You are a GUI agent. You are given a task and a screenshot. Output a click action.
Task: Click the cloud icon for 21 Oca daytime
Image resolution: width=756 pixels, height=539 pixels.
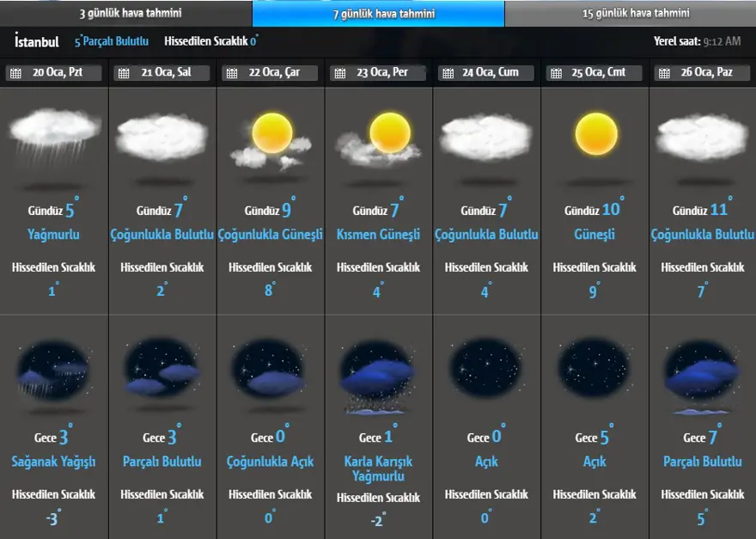tap(162, 138)
